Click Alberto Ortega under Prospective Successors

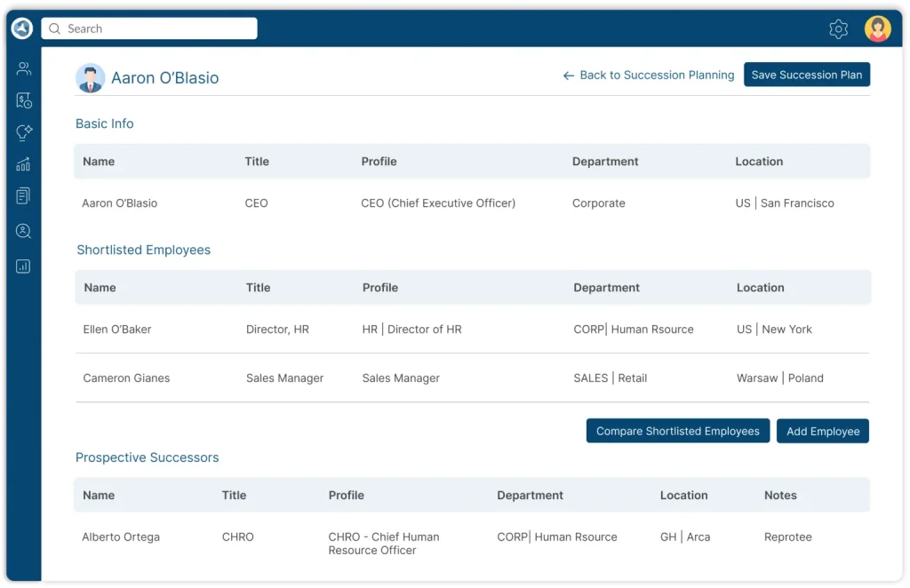pyautogui.click(x=120, y=536)
